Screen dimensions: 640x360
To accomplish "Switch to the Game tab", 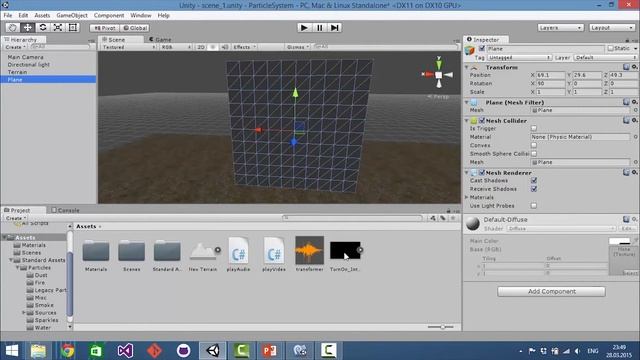I will coord(160,39).
